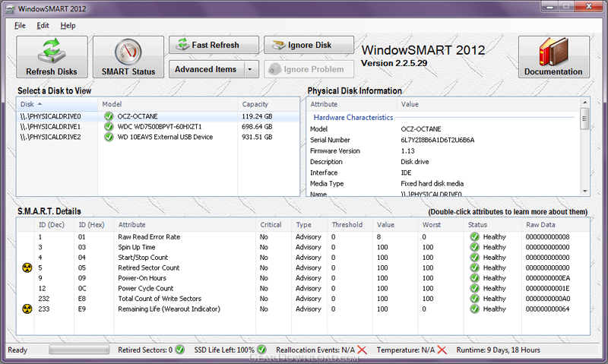The image size is (608, 364).
Task: Click Healthy check icon for Raw Read Error Rate
Action: click(x=474, y=237)
